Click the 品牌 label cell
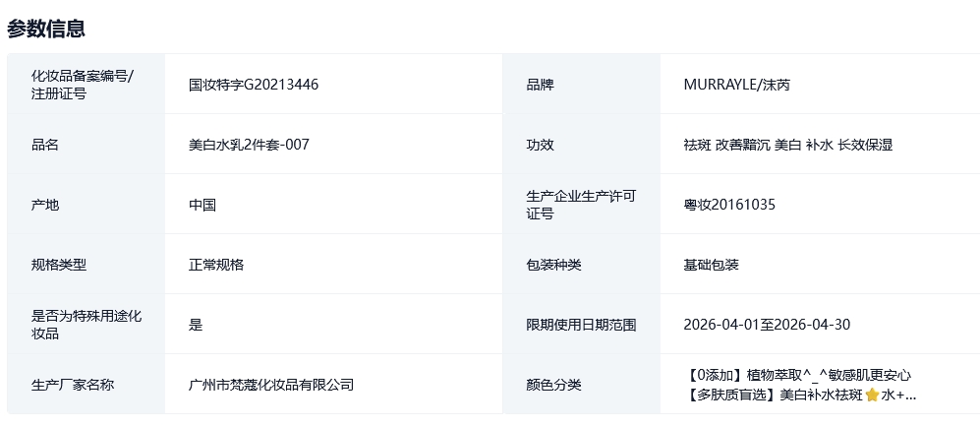 pyautogui.click(x=541, y=85)
